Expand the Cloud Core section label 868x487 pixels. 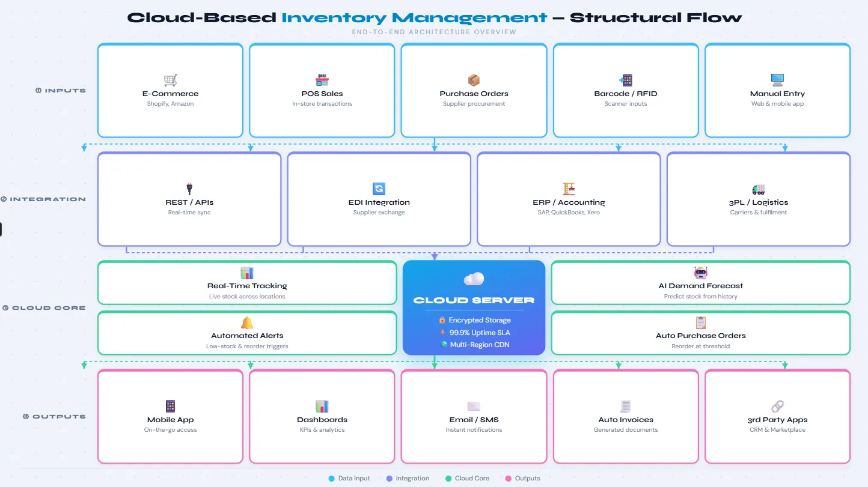(x=44, y=307)
